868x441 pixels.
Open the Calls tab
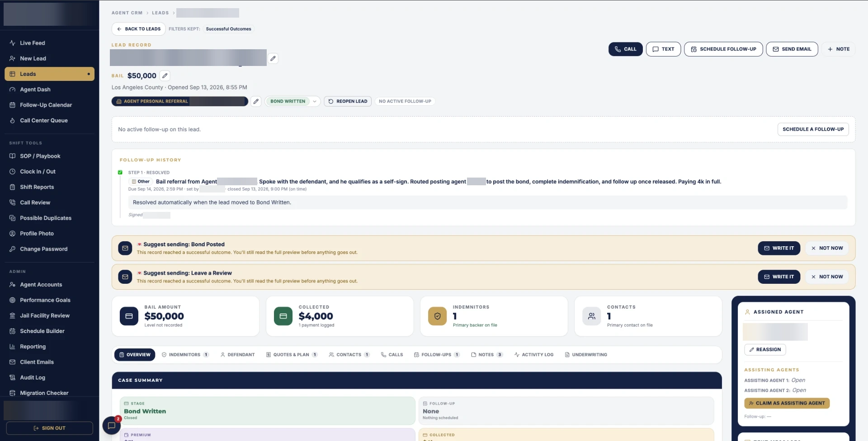pos(392,355)
